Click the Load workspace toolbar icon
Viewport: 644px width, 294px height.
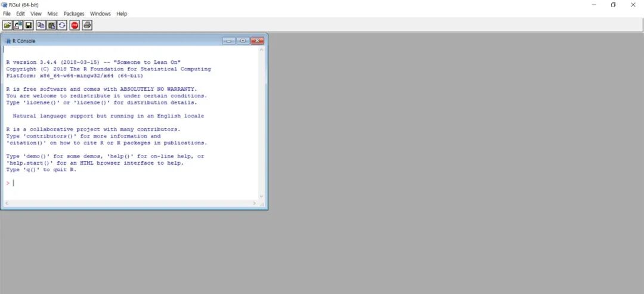(18, 26)
